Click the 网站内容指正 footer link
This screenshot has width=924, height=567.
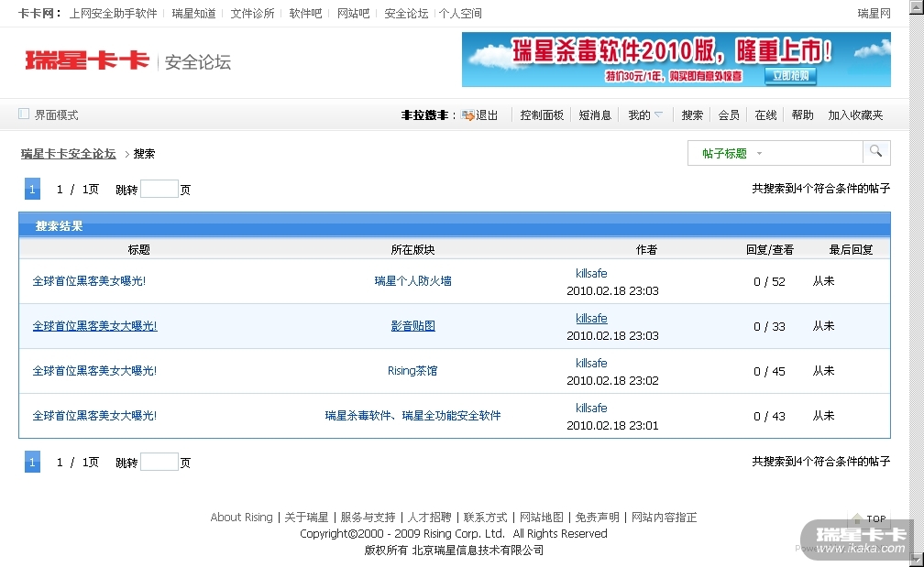pos(664,517)
